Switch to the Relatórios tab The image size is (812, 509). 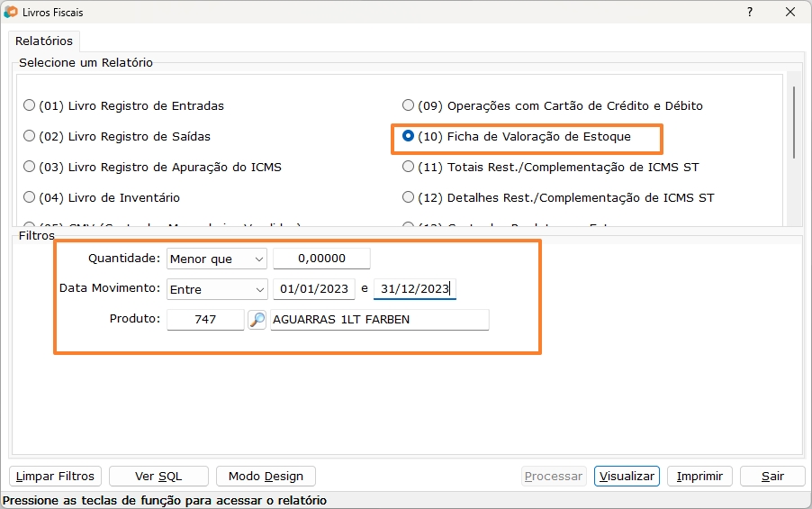(x=44, y=41)
